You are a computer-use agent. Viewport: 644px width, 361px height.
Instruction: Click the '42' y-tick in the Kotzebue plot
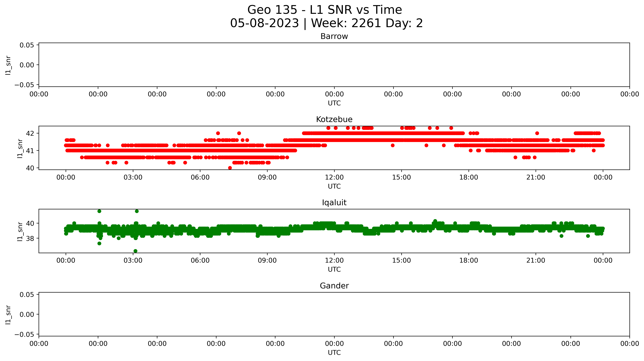tap(30, 133)
